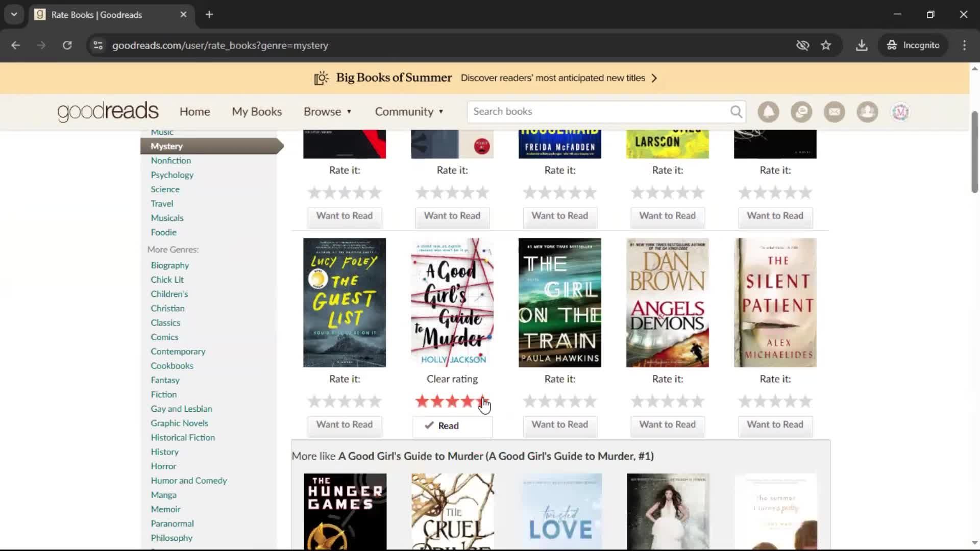The height and width of the screenshot is (551, 980).
Task: Open the browser downloads icon
Action: pyautogui.click(x=862, y=45)
